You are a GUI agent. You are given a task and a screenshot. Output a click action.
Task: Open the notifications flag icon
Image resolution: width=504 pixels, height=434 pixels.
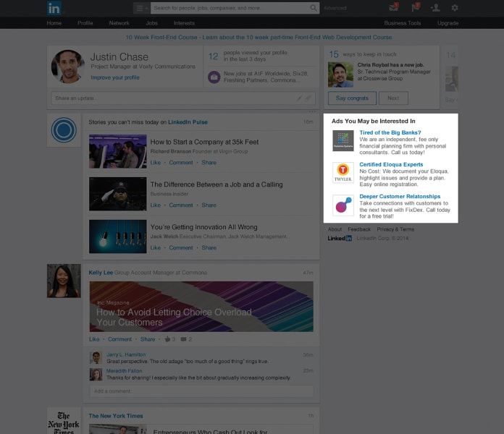click(416, 7)
